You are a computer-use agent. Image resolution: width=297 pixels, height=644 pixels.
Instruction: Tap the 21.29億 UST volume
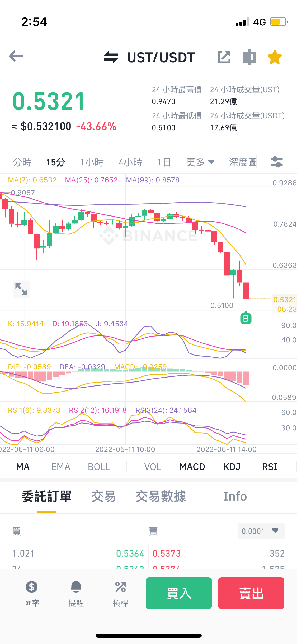click(x=223, y=102)
